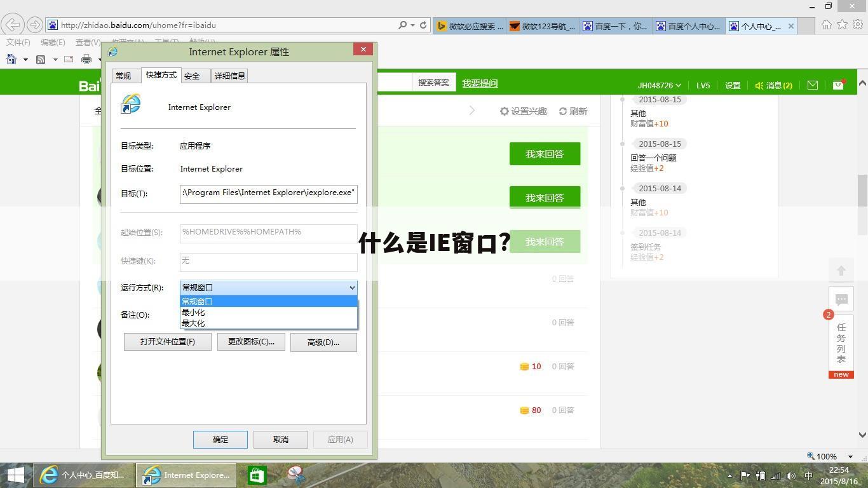This screenshot has height=488, width=868.
Task: Choose 最大化 from the dropdown list
Action: click(x=269, y=323)
